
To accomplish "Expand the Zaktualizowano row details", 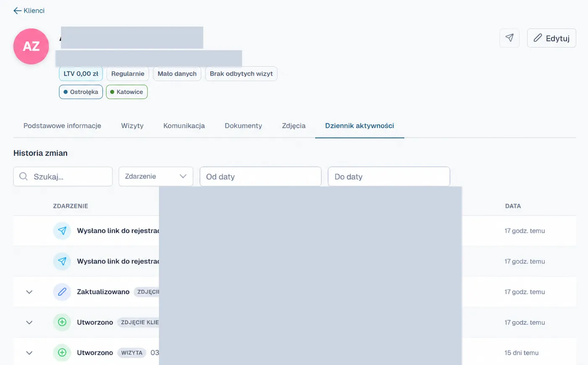I will [29, 292].
